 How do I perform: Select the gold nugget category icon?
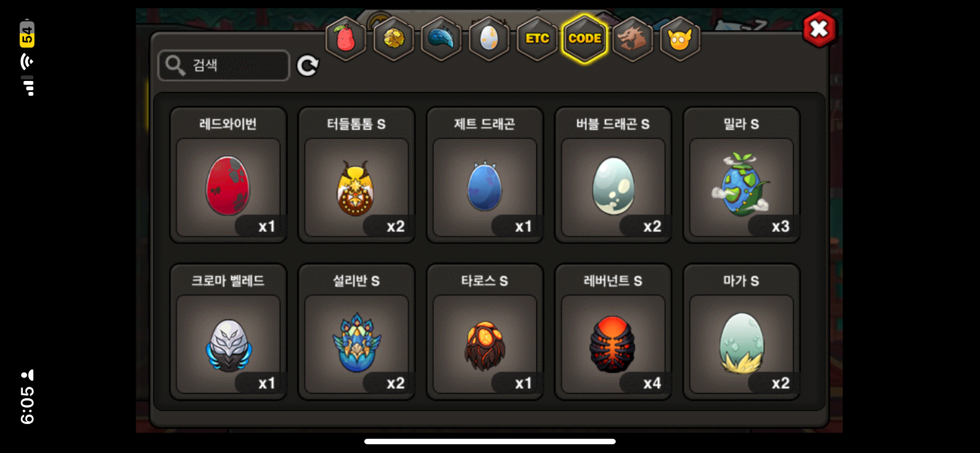click(x=394, y=39)
